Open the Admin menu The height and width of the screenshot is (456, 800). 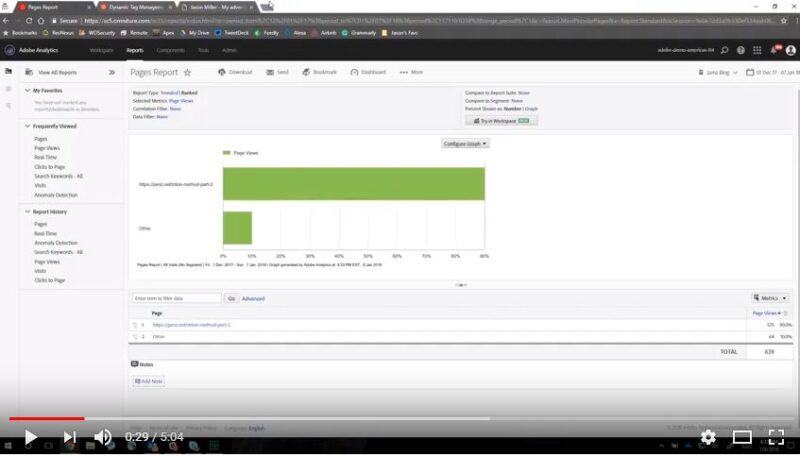(x=229, y=50)
